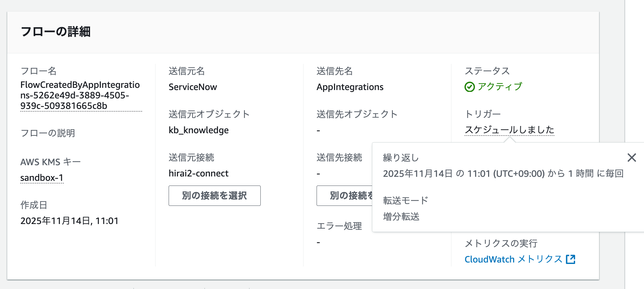Click the 送信元接続 label
The image size is (644, 289).
coord(191,158)
